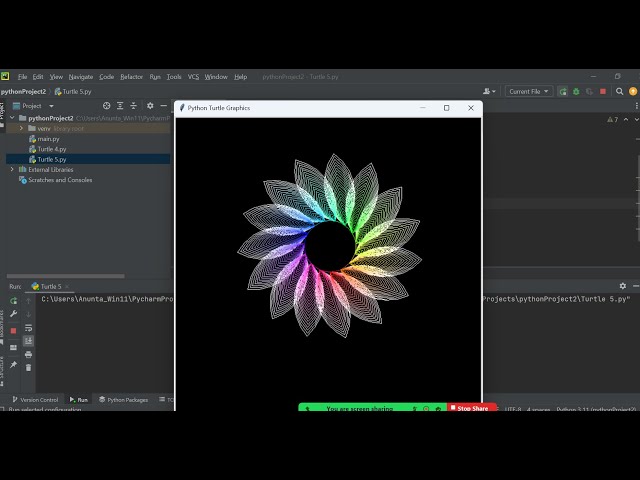Open the View menu
This screenshot has height=480, width=640.
click(x=56, y=77)
